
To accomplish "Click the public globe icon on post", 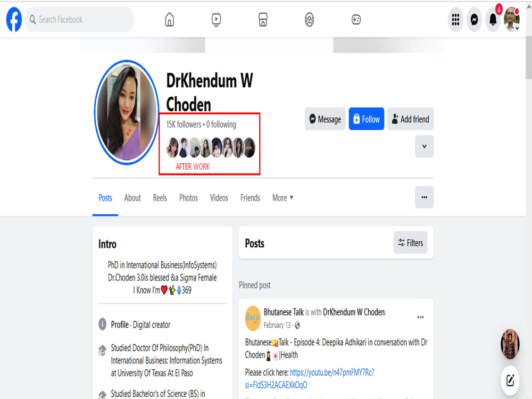I will [297, 326].
